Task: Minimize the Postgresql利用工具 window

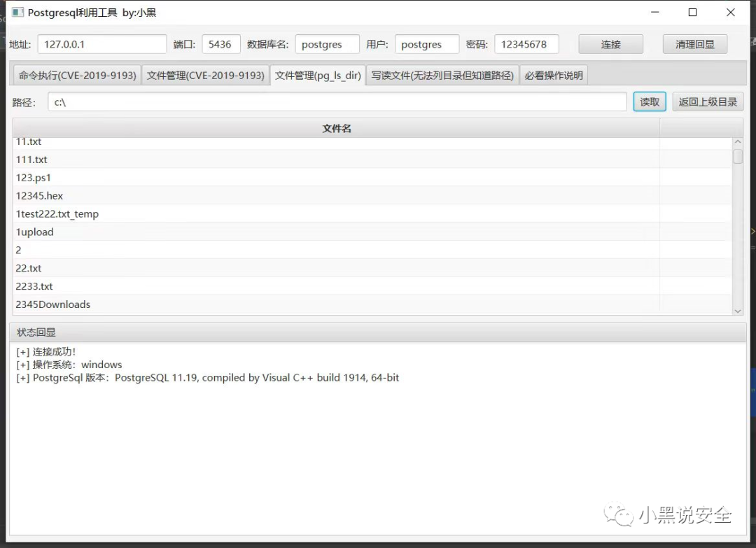Action: point(654,13)
